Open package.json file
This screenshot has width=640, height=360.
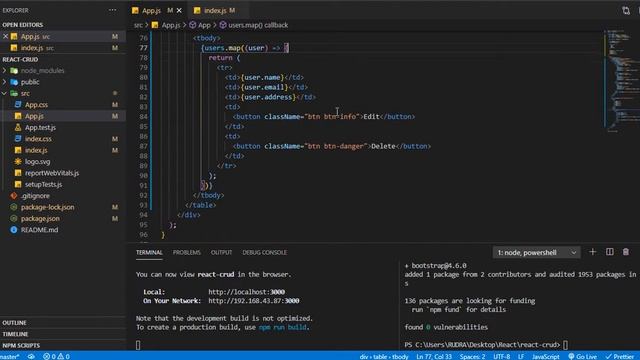(40, 219)
